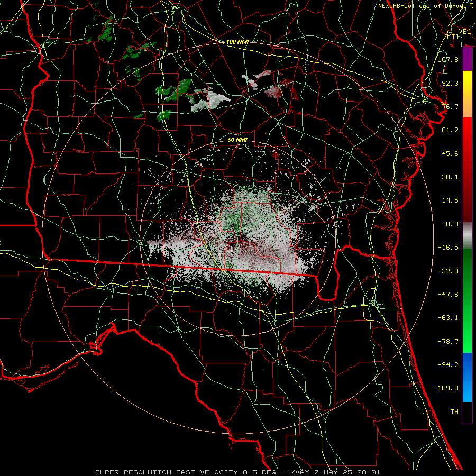
Task: Click the -94.2 legend value
Action: [448, 365]
